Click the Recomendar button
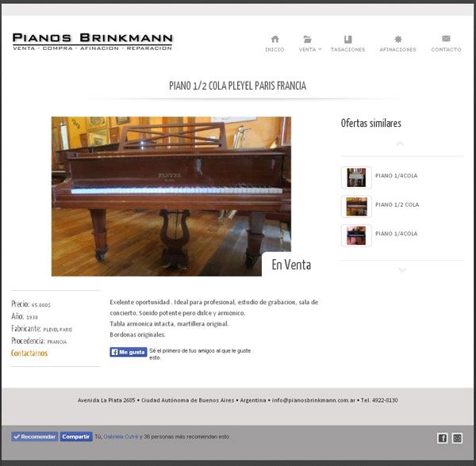 pos(35,437)
